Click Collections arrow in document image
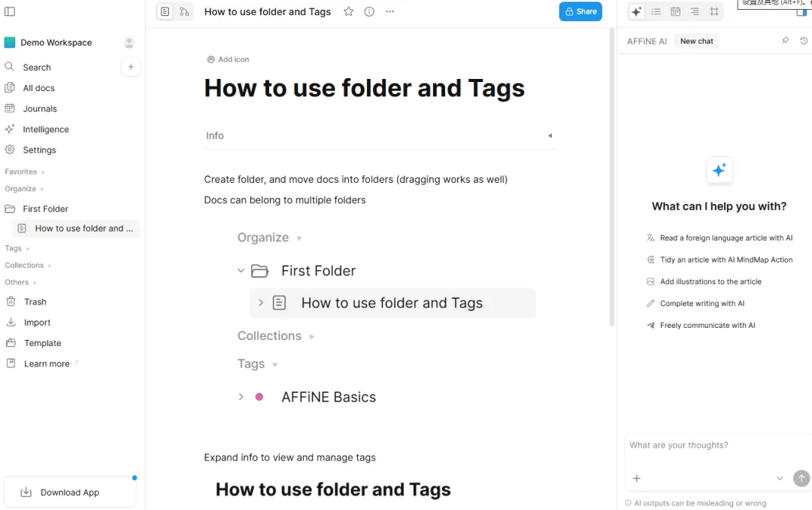 (312, 337)
